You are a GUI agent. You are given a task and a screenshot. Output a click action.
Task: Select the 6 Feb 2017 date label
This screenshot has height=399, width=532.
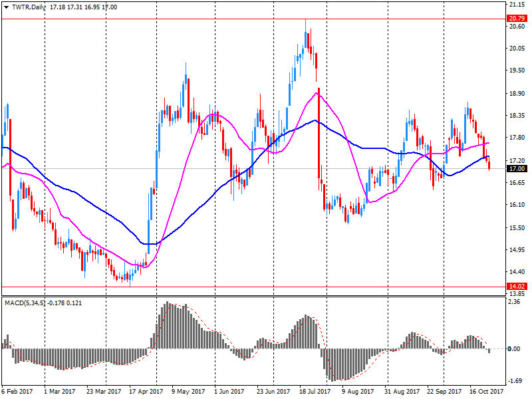(17, 391)
